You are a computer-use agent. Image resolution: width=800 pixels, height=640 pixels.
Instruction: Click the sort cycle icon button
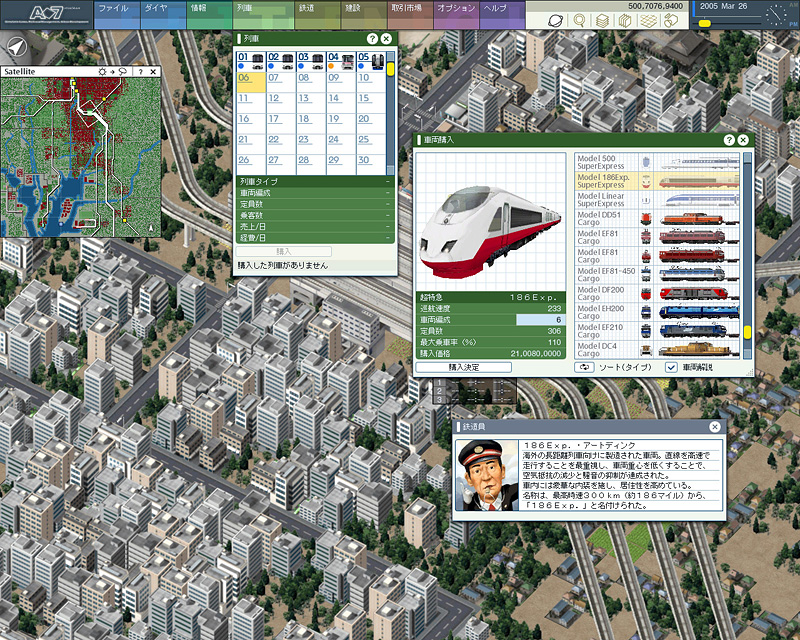click(584, 367)
